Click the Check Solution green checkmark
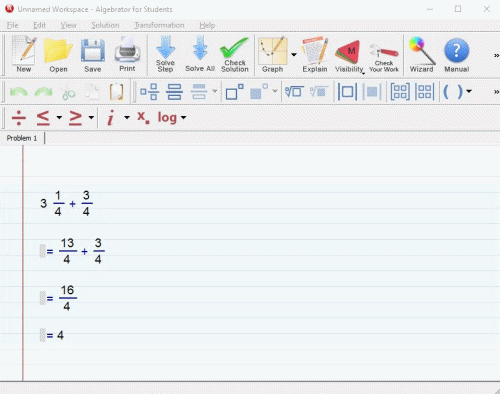This screenshot has width=500, height=394. click(235, 54)
